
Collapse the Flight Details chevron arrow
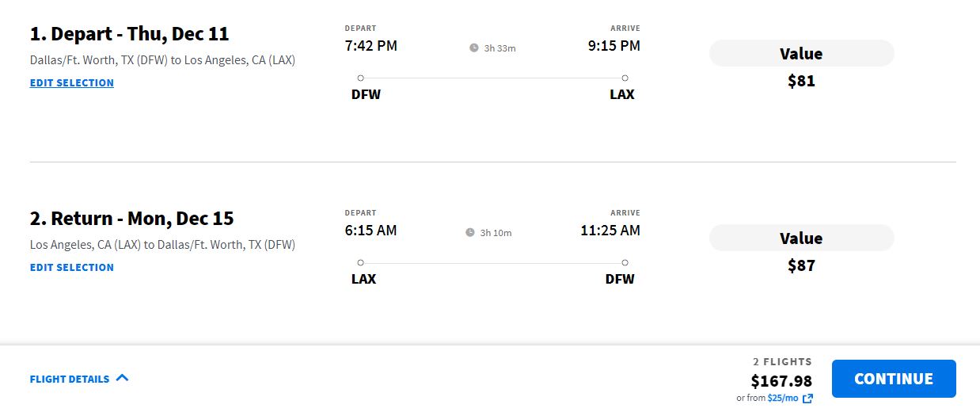tap(122, 378)
